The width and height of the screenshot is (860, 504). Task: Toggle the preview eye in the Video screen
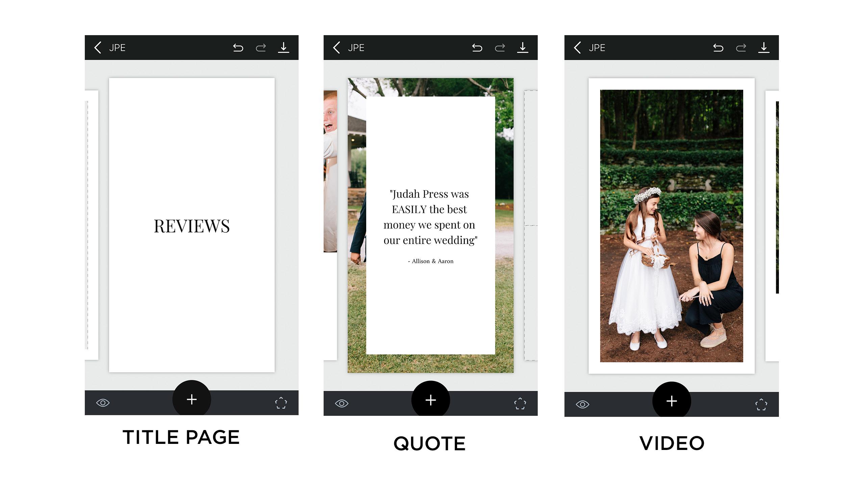click(583, 404)
